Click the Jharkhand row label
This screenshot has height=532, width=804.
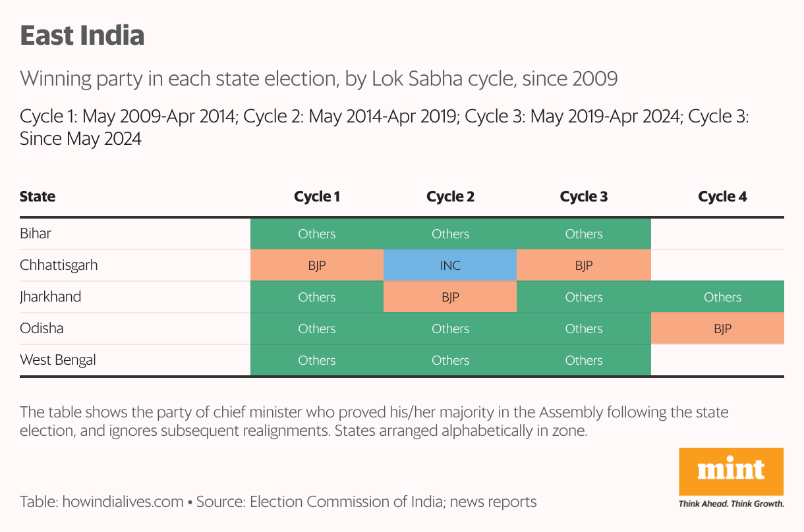pyautogui.click(x=51, y=297)
